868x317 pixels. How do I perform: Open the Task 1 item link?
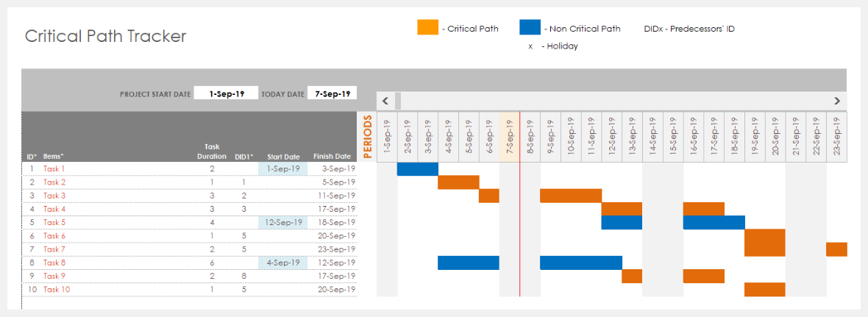[x=54, y=169]
